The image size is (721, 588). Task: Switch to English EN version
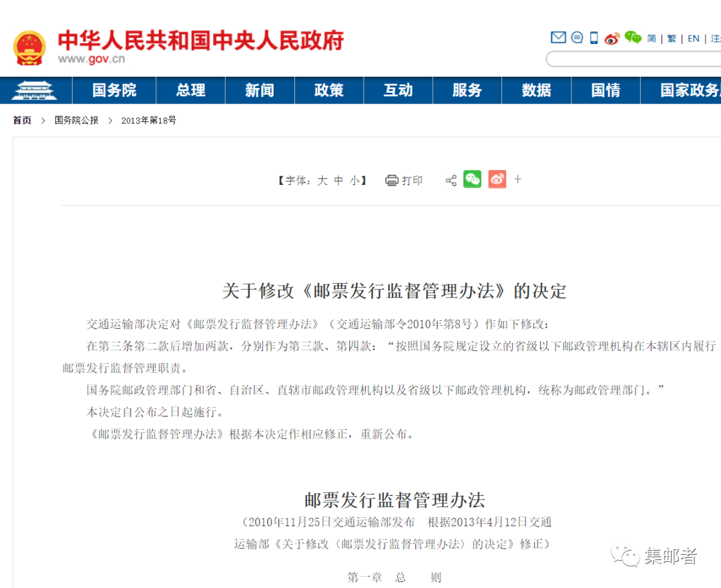coord(694,39)
